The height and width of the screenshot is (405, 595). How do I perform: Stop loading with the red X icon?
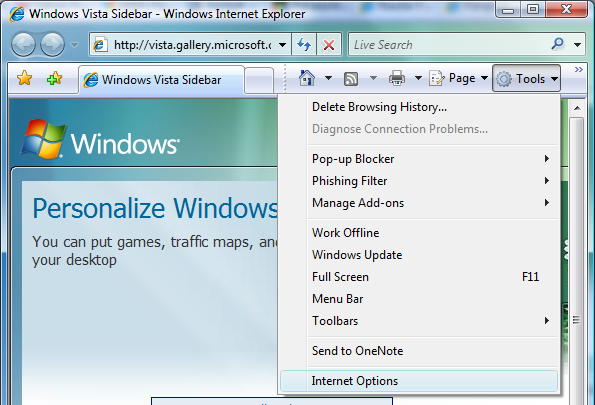(329, 45)
